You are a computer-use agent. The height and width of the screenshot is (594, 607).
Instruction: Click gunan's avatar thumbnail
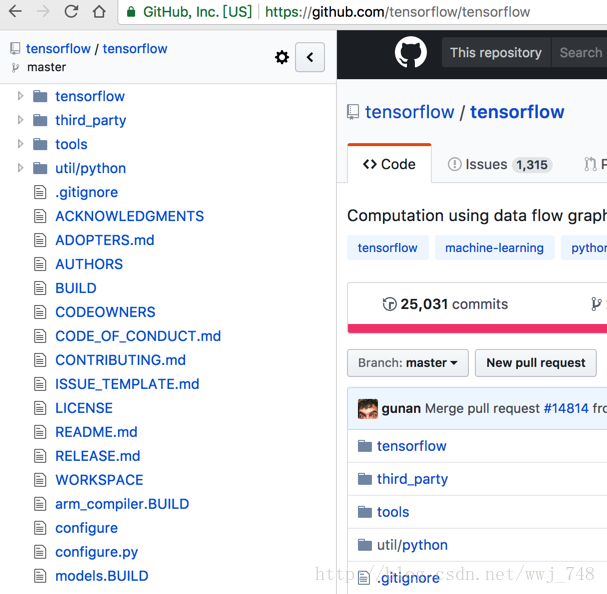pos(368,409)
